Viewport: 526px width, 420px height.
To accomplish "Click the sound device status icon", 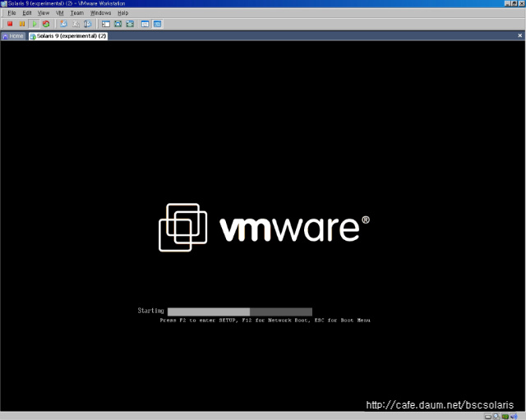I will (514, 417).
